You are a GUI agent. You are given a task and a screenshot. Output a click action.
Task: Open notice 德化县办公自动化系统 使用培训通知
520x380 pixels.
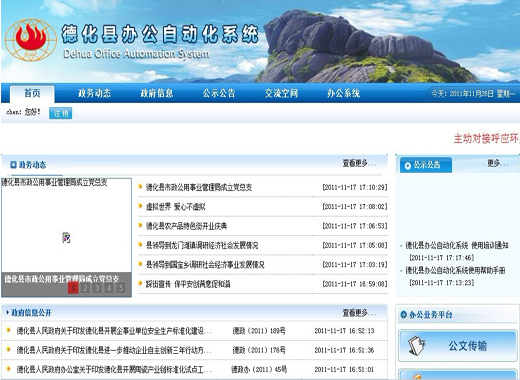pos(457,246)
